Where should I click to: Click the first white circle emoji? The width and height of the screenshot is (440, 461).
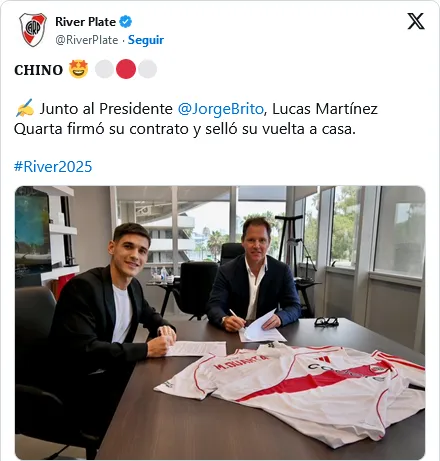104,69
